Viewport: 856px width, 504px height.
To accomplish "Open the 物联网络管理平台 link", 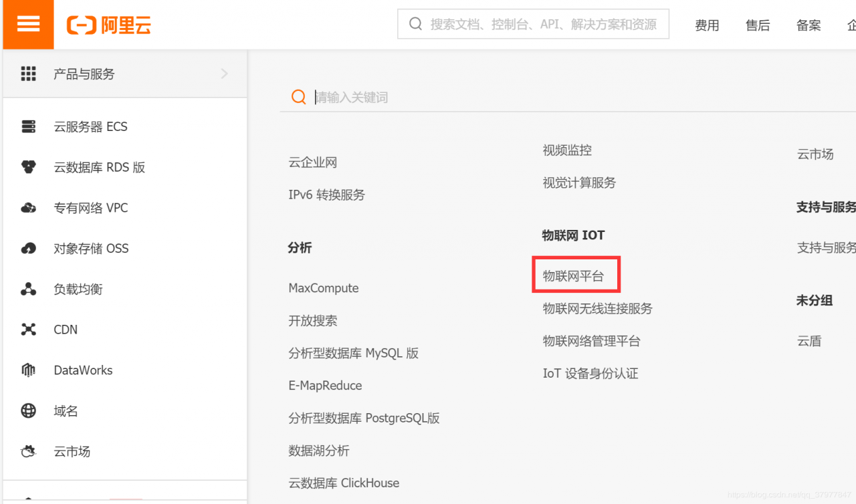I will 592,341.
